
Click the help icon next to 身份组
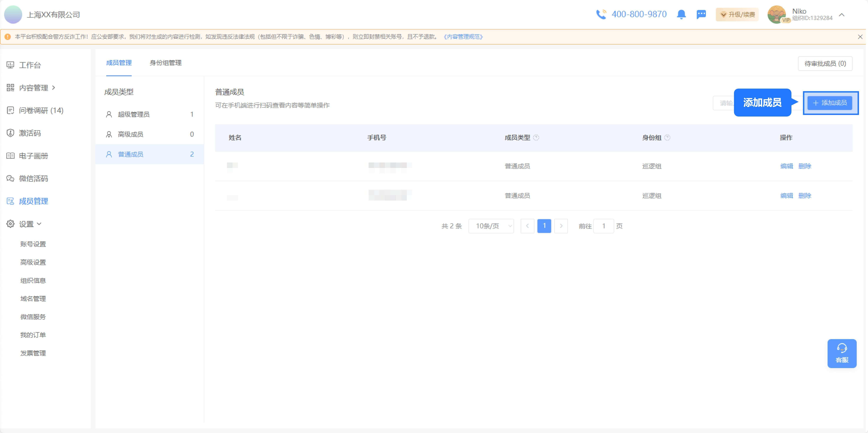(667, 138)
